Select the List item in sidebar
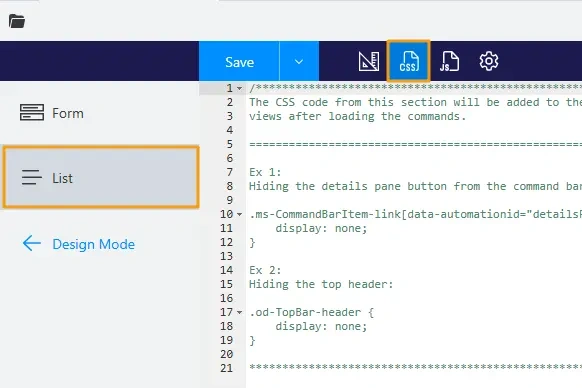Screen dimensions: 582x388 click(101, 177)
